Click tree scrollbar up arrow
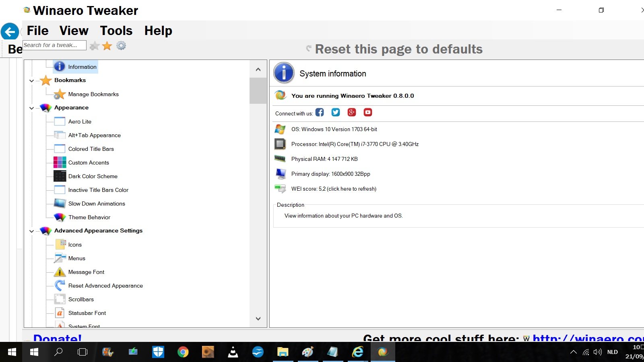This screenshot has height=362, width=644. tap(258, 70)
